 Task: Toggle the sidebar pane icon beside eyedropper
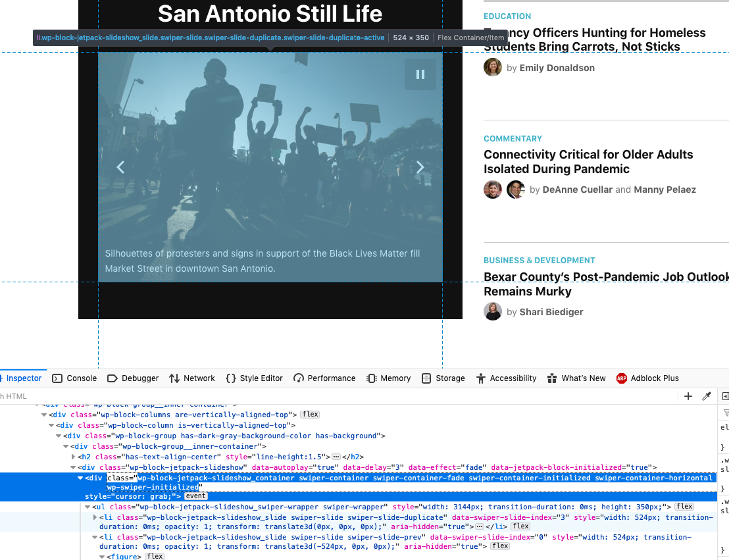pos(725,396)
